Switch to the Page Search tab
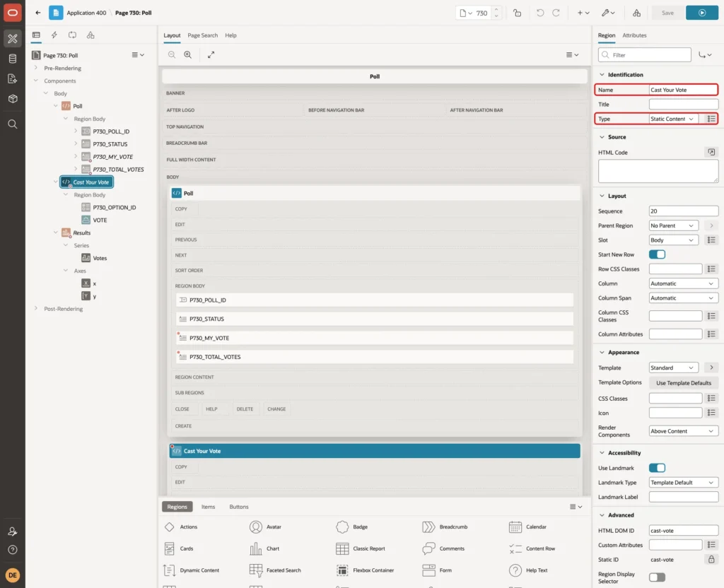724x588 pixels. coord(202,35)
